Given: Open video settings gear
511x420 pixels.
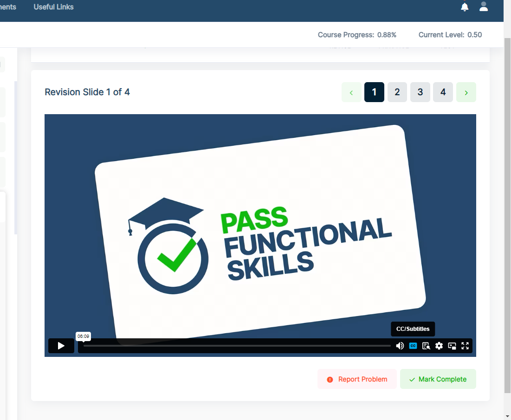Looking at the screenshot, I should pyautogui.click(x=439, y=346).
